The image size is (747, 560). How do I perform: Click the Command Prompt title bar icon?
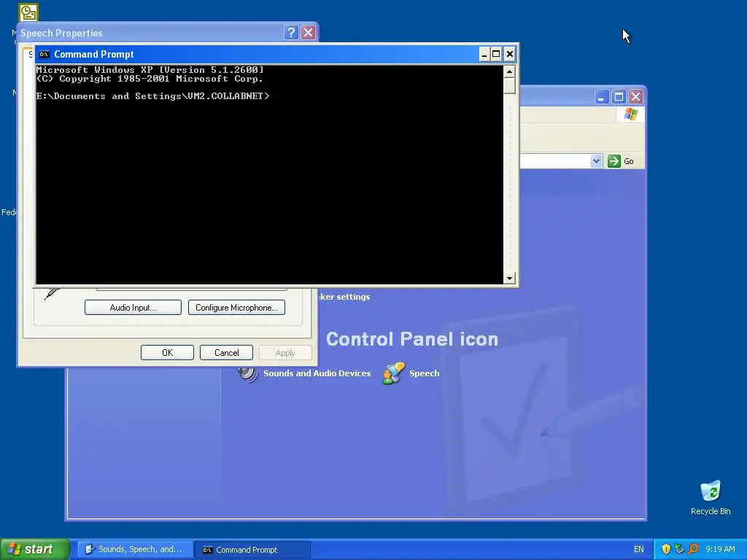[44, 54]
